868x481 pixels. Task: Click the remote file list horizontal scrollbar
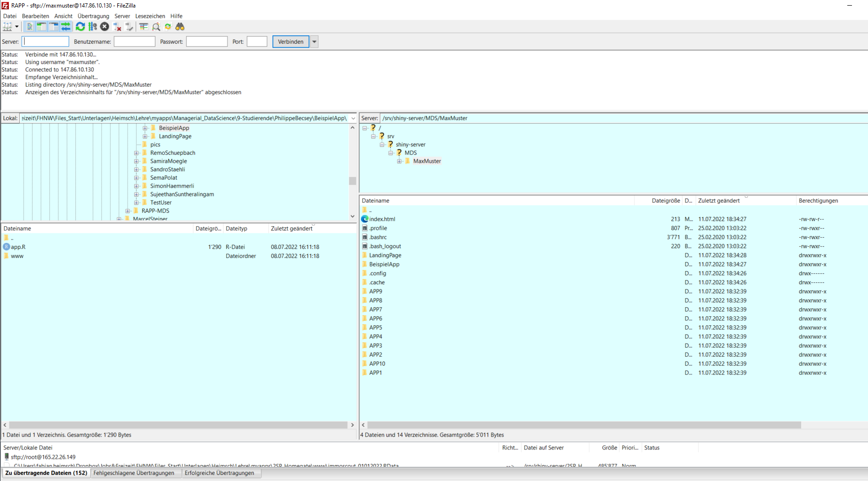(x=584, y=425)
